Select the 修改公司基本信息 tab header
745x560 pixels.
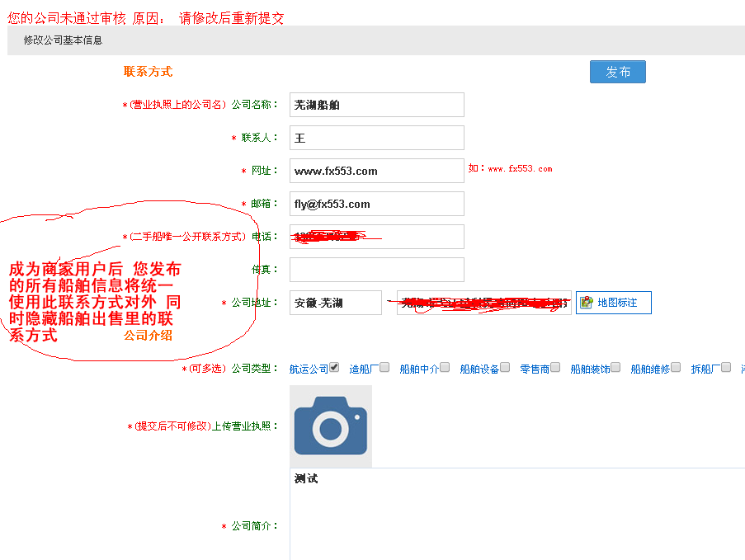click(63, 40)
